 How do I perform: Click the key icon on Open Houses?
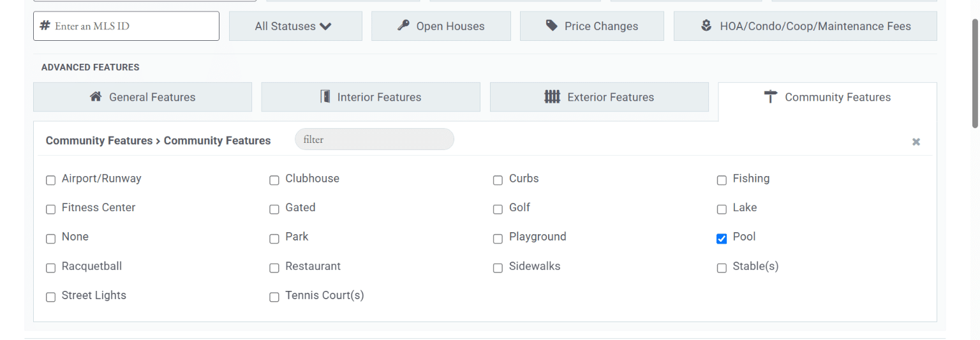click(x=403, y=26)
